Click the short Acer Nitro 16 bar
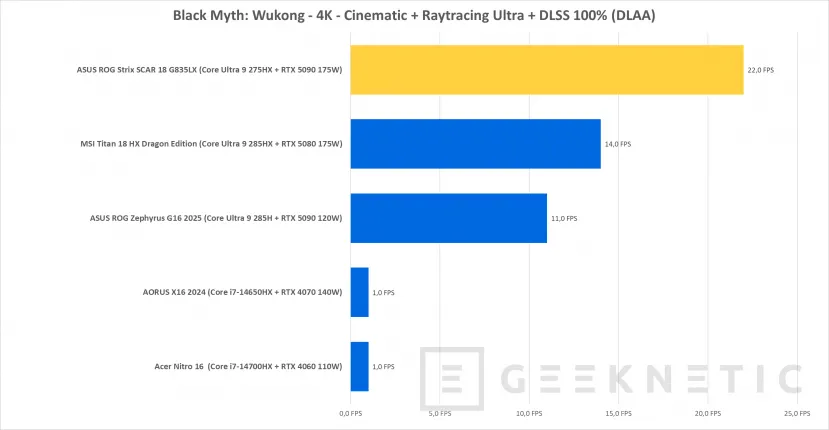This screenshot has height=430, width=829. pos(360,366)
